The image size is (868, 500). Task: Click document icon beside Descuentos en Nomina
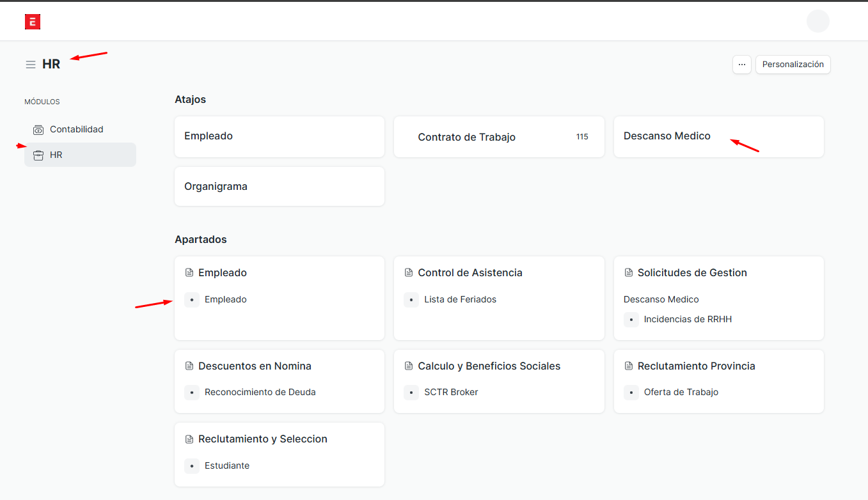pyautogui.click(x=189, y=366)
